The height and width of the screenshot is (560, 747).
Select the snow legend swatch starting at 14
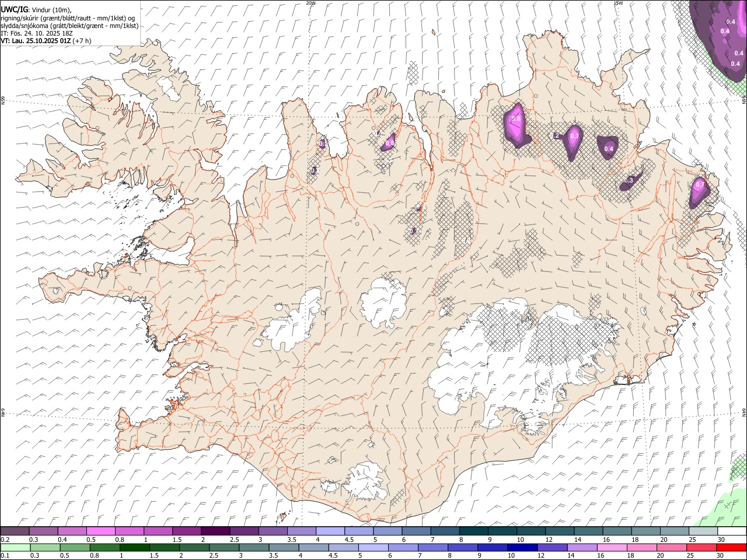(x=588, y=531)
